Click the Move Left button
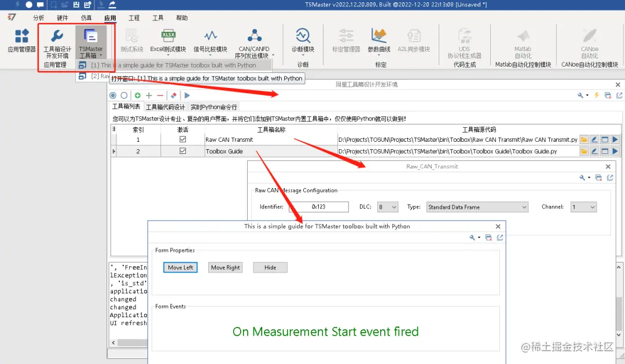Viewport: 625px width, 364px height. pyautogui.click(x=180, y=267)
